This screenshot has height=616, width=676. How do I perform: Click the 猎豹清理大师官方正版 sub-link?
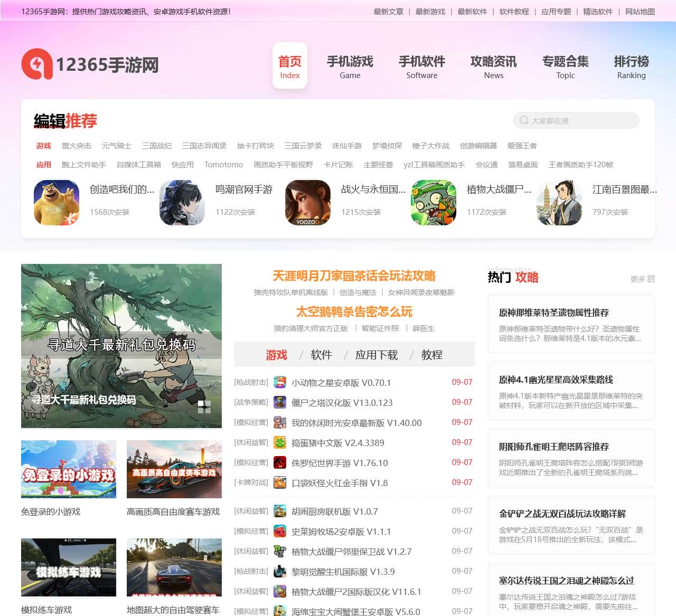click(311, 328)
